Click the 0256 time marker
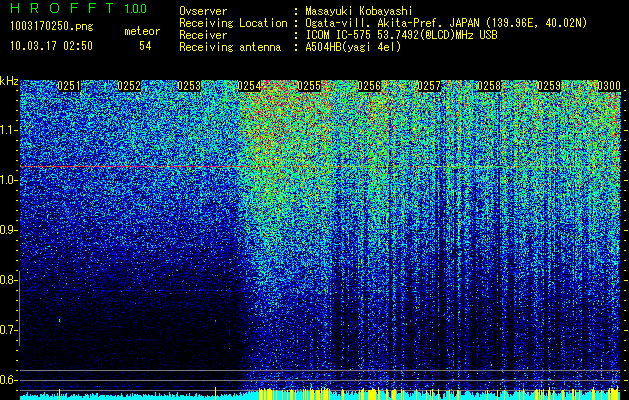 pyautogui.click(x=369, y=86)
